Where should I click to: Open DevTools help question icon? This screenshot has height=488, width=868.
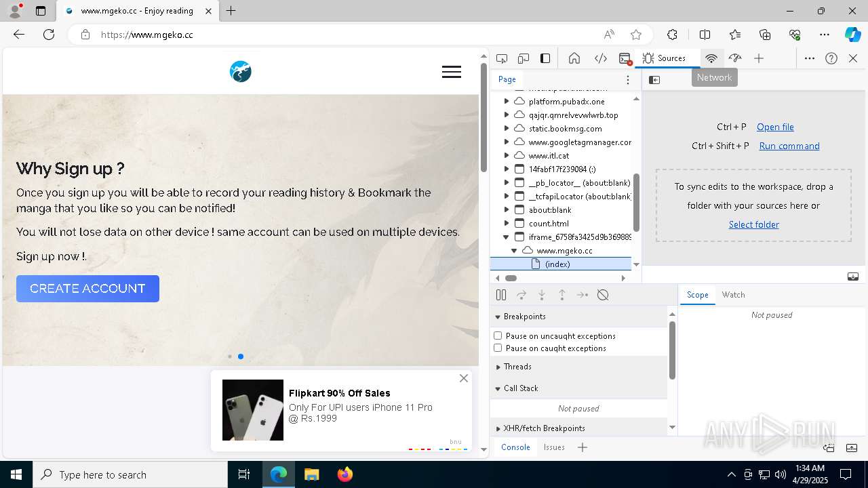click(x=831, y=58)
